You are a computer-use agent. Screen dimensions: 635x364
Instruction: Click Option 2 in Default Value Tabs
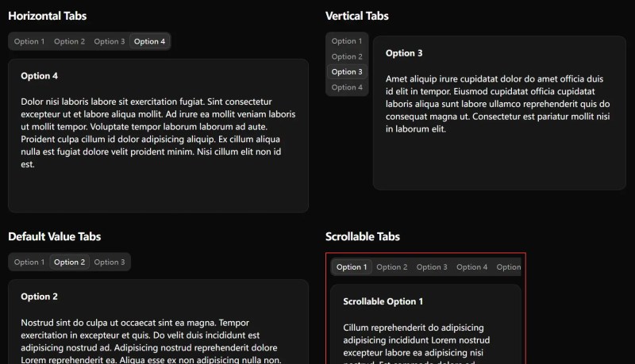coord(69,262)
